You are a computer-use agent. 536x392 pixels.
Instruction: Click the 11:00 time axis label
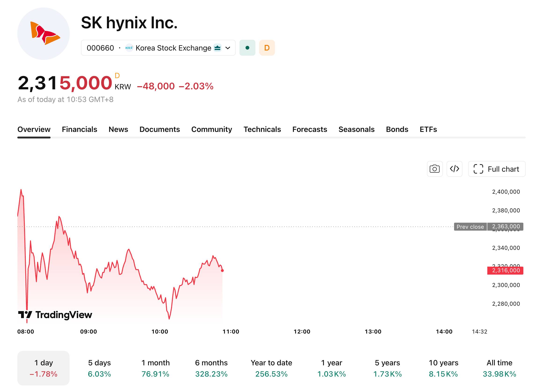tap(231, 332)
